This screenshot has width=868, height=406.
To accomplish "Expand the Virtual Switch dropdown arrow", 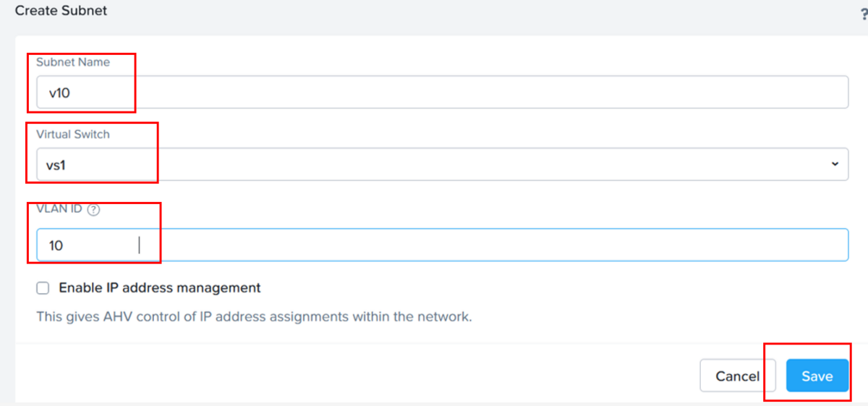I will pyautogui.click(x=835, y=164).
